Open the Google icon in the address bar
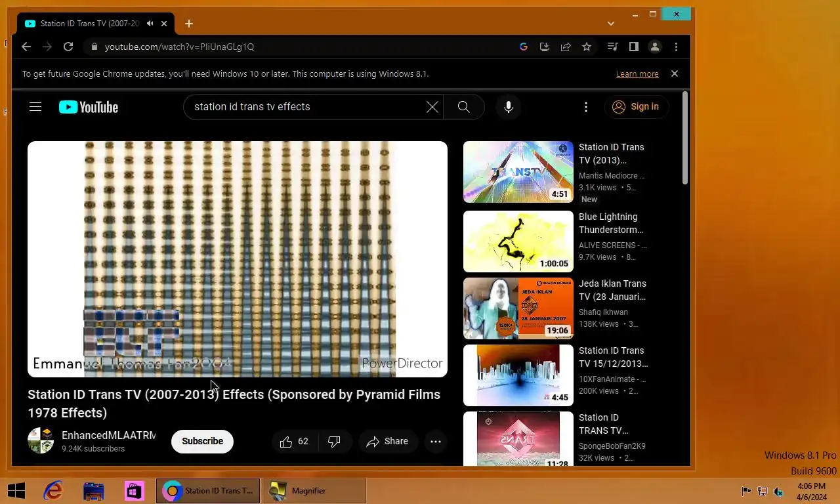The height and width of the screenshot is (504, 840). pos(524,47)
